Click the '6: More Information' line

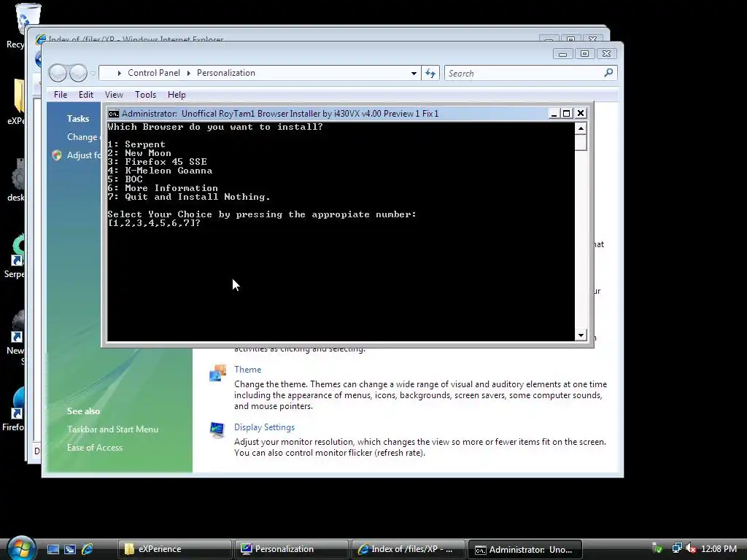[x=163, y=188]
